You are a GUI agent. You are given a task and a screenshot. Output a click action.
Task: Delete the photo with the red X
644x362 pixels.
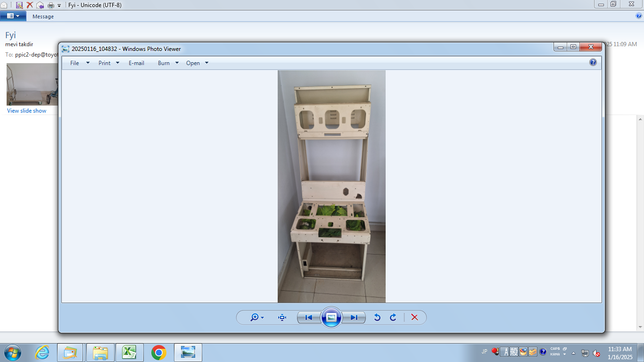[414, 318]
